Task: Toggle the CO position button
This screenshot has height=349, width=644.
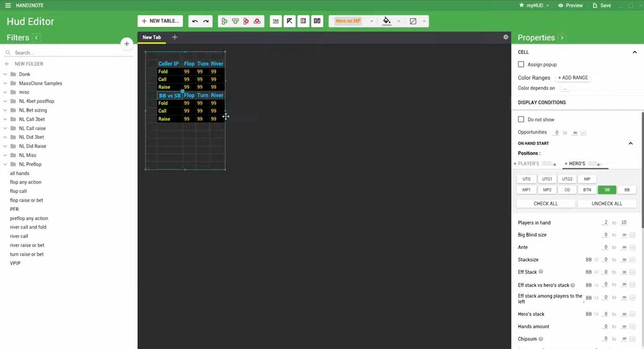Action: click(567, 190)
